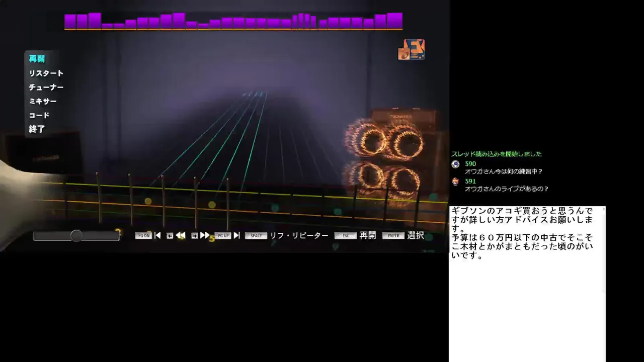Select 再開 in the pause menu
644x362 pixels.
[37, 59]
